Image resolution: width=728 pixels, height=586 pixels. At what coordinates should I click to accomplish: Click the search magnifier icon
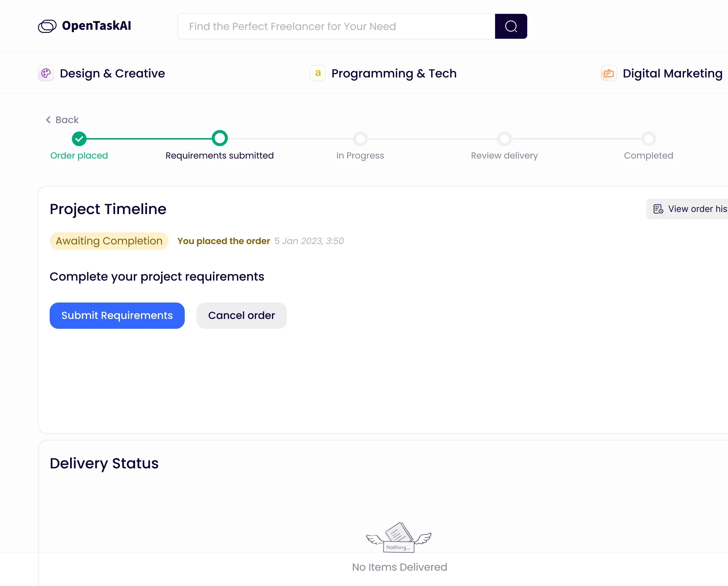pos(511,26)
